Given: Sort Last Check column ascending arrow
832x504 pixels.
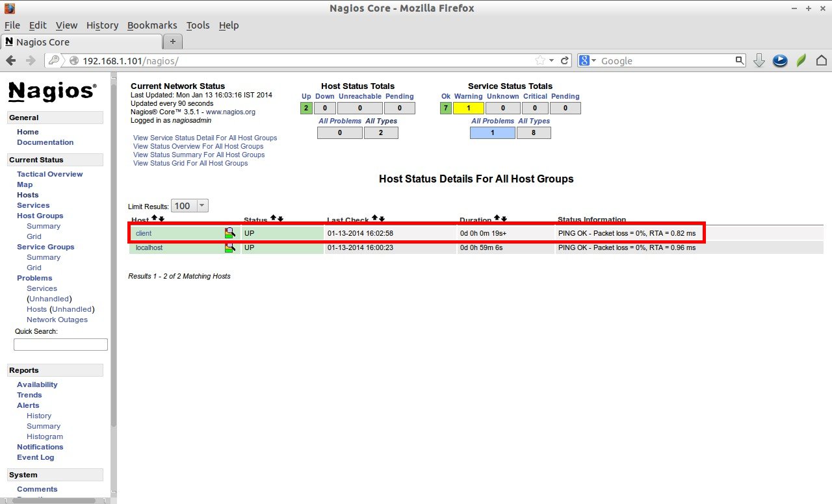Looking at the screenshot, I should tap(374, 219).
